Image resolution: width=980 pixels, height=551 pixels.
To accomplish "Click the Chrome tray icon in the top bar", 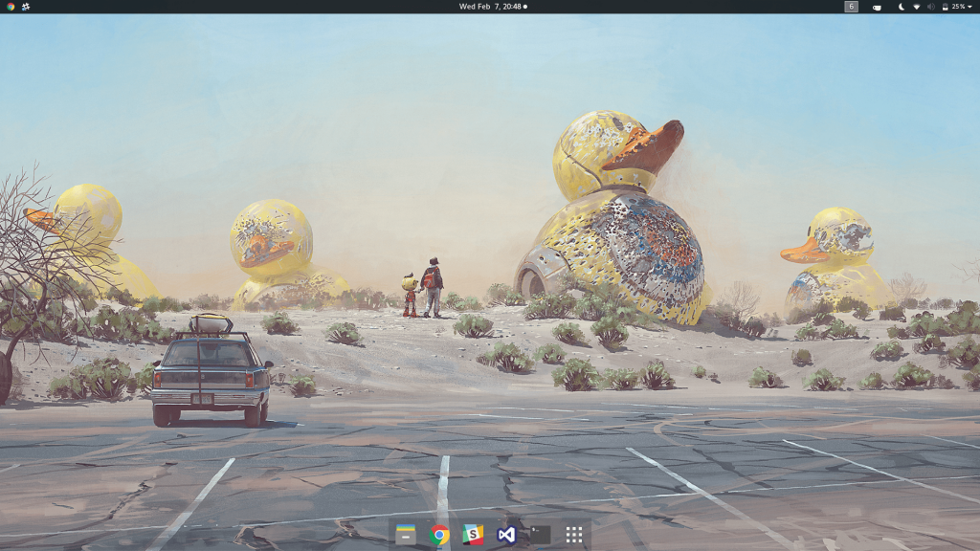I will pyautogui.click(x=11, y=7).
